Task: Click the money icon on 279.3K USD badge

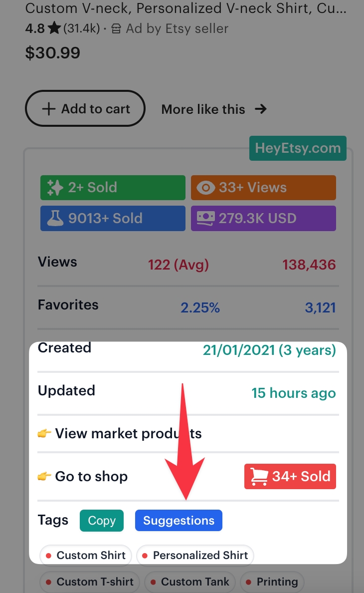Action: (205, 219)
